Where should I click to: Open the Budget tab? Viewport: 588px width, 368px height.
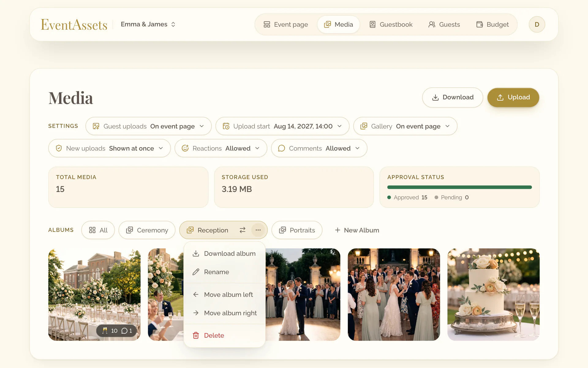click(x=492, y=25)
